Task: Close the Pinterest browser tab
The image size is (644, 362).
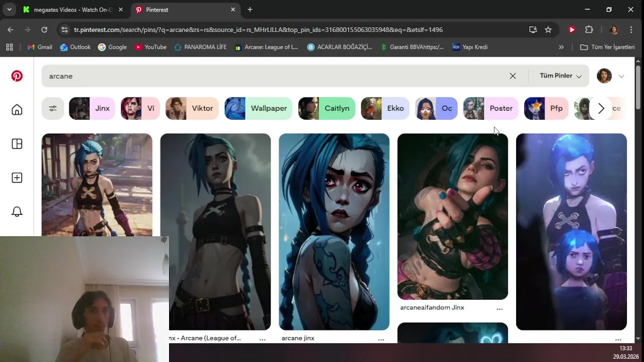Action: click(233, 10)
